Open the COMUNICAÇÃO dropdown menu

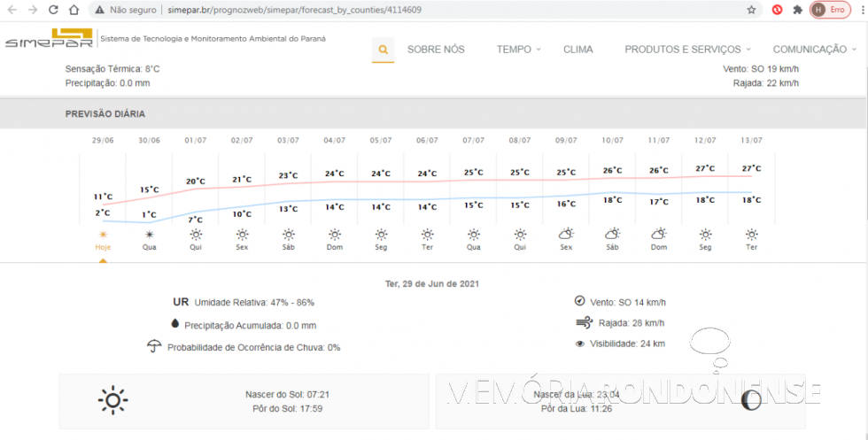tap(814, 50)
